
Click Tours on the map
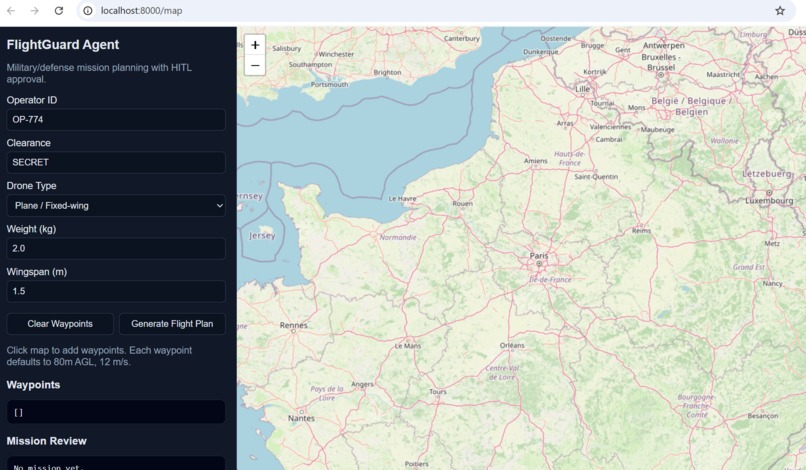coord(438,391)
